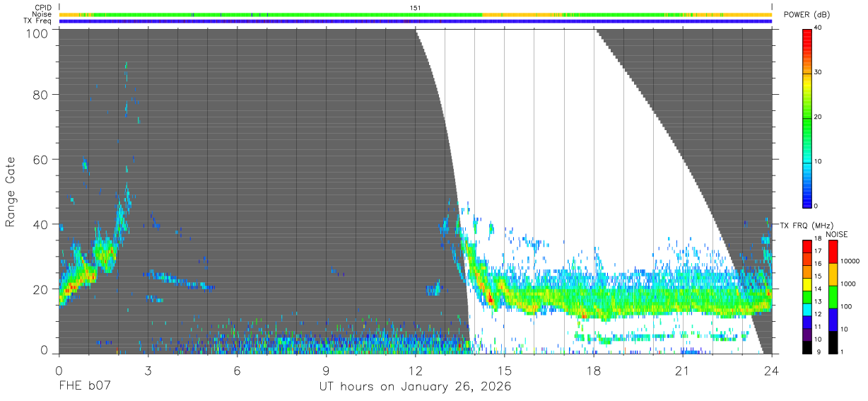The height and width of the screenshot is (401, 868).
Task: Click the 60 tick on the Range Gate axis
Action: [x=41, y=160]
